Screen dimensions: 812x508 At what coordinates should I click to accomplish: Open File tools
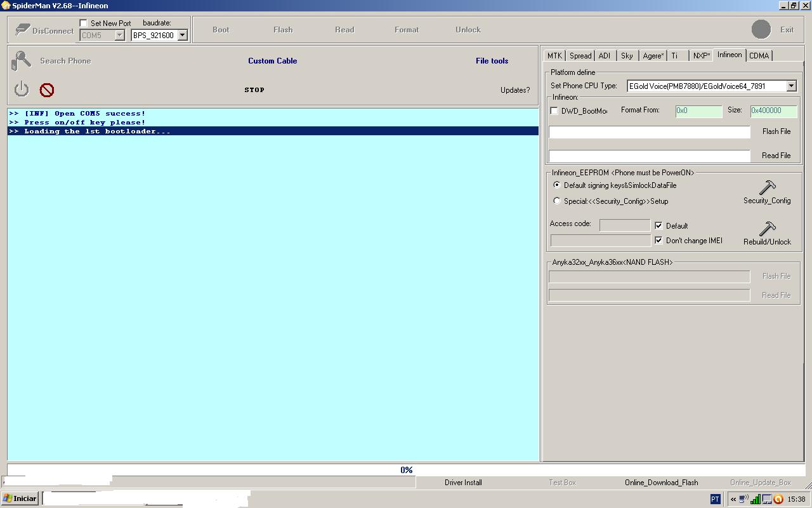(492, 61)
